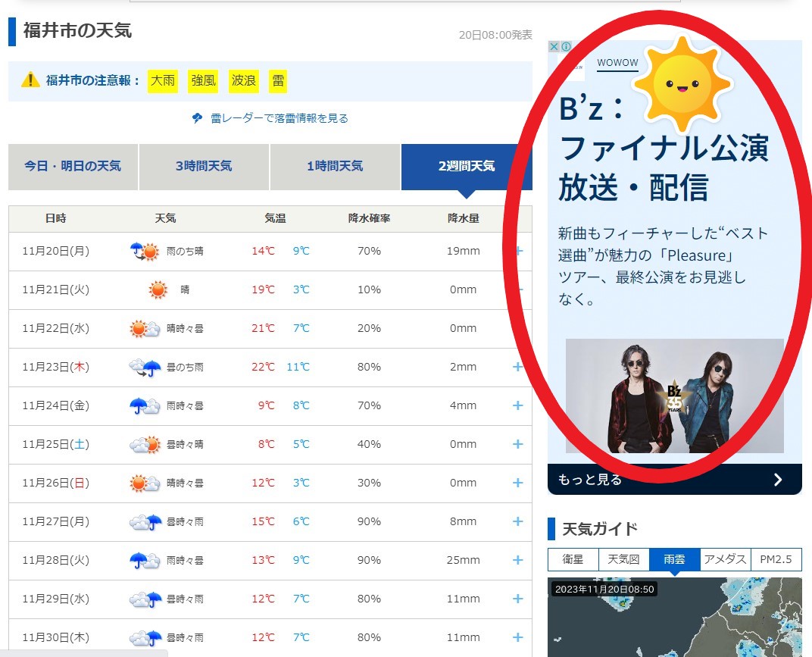
Task: Expand the 11月29日(水) row details
Action: click(x=517, y=599)
